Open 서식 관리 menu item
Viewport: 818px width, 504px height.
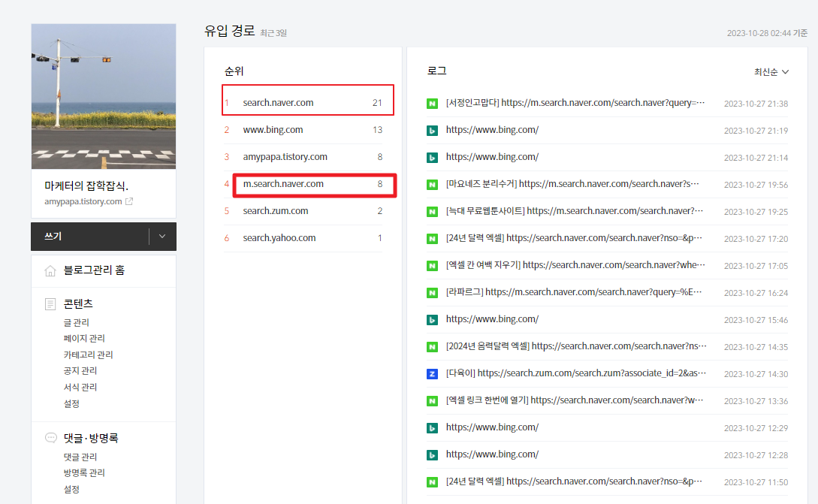point(80,387)
